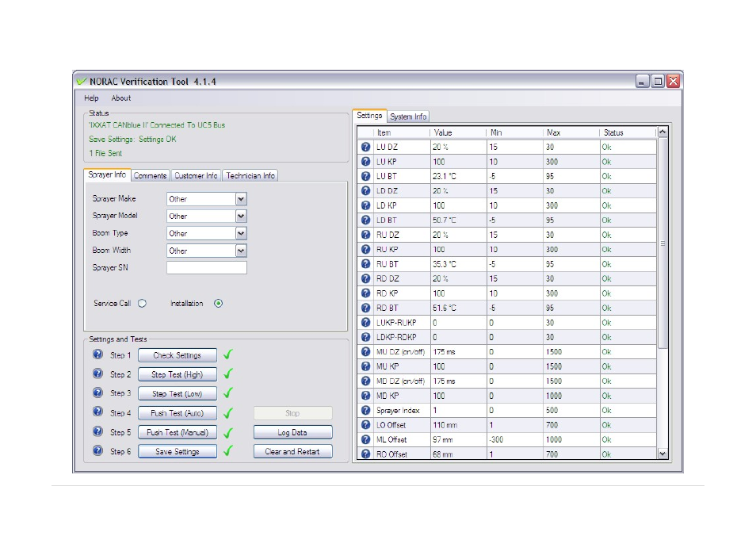
Task: Open help for the RU BT setting
Action: (x=366, y=264)
